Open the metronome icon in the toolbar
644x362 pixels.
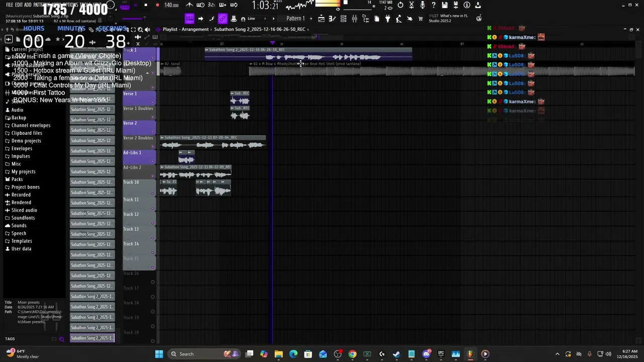coord(190,5)
